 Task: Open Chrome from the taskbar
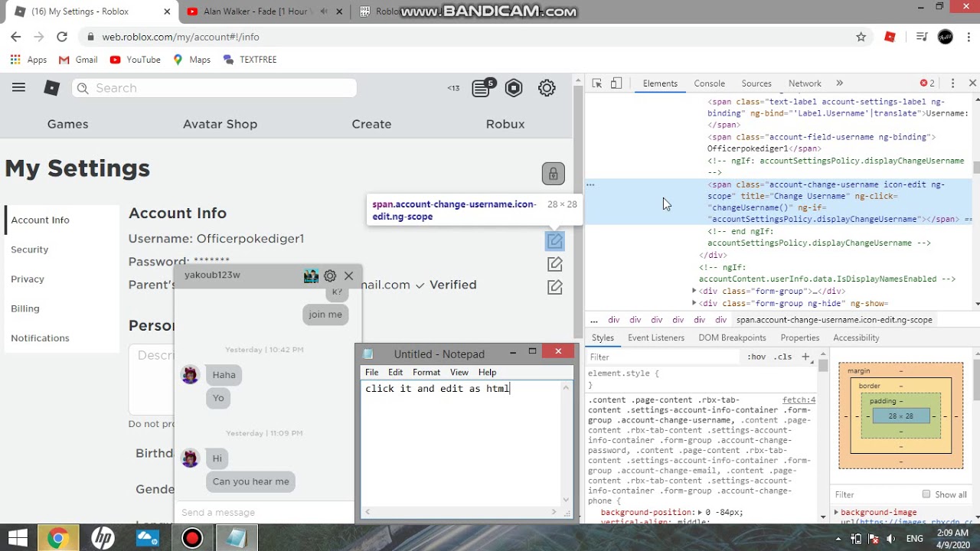pyautogui.click(x=57, y=539)
